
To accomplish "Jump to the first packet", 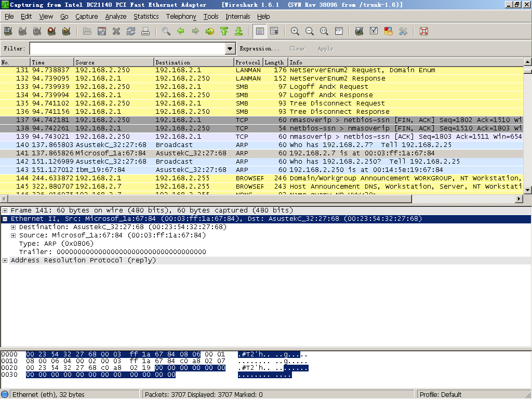I will 224,32.
